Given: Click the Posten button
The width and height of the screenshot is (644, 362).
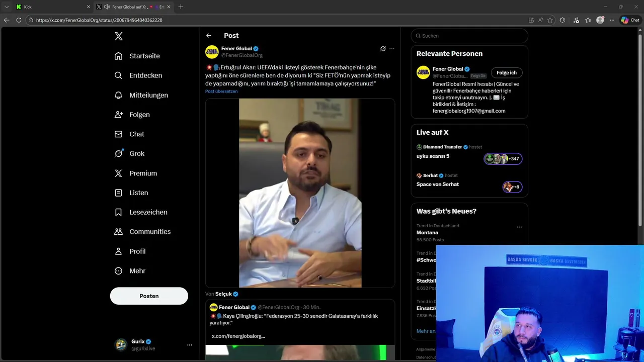Looking at the screenshot, I should pyautogui.click(x=149, y=296).
